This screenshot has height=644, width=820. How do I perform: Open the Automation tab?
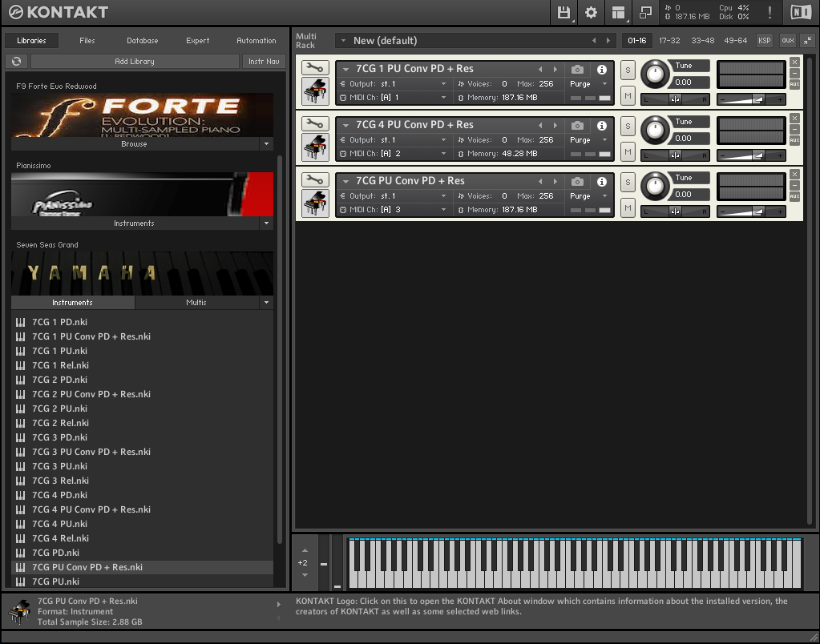257,40
